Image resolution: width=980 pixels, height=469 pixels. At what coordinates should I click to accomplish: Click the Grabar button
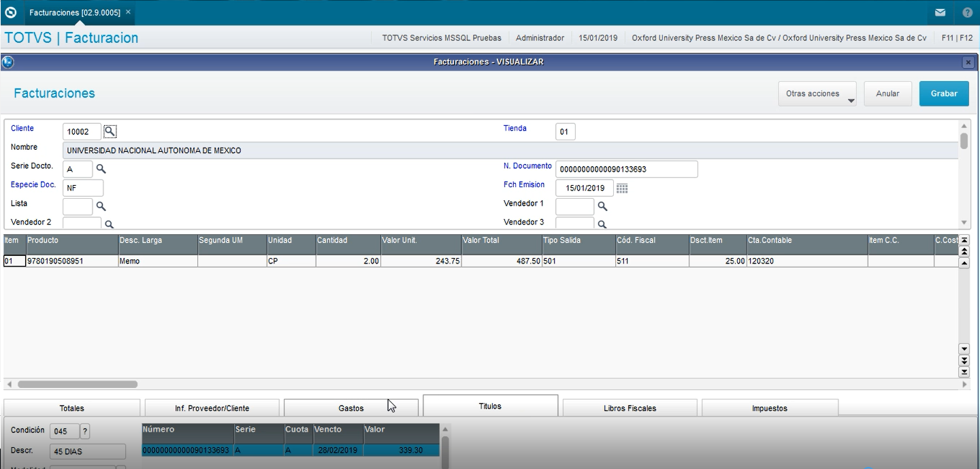point(944,94)
